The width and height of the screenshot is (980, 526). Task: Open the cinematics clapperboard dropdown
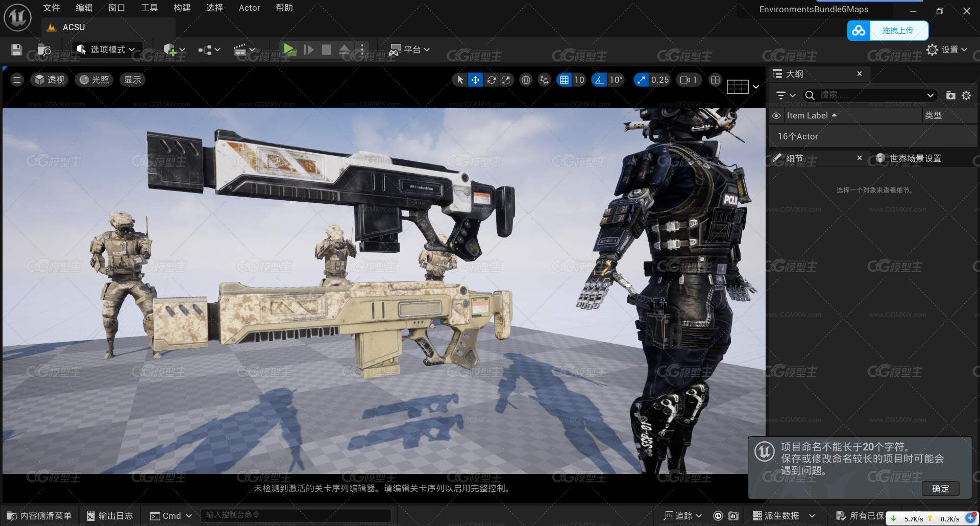coord(244,50)
